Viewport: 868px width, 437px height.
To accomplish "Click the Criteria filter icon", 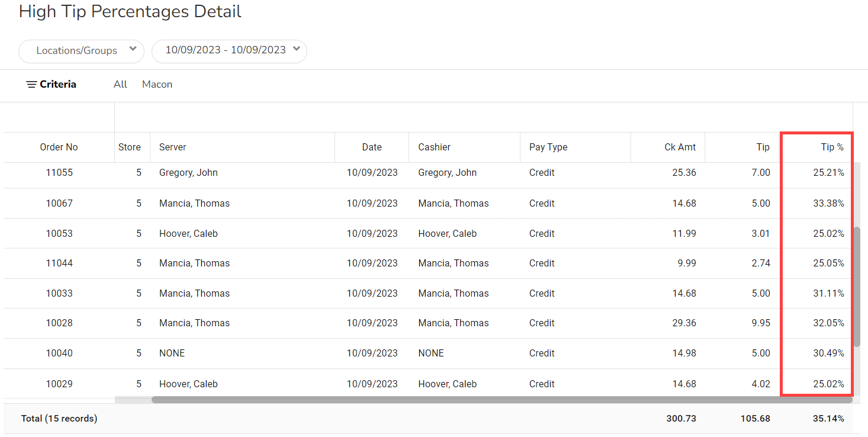I will click(x=32, y=85).
